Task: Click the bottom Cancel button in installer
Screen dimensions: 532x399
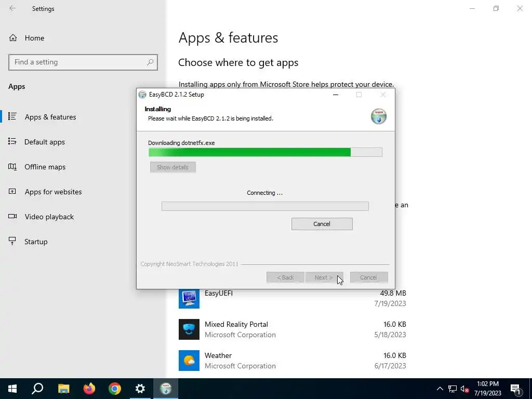Action: pos(369,277)
